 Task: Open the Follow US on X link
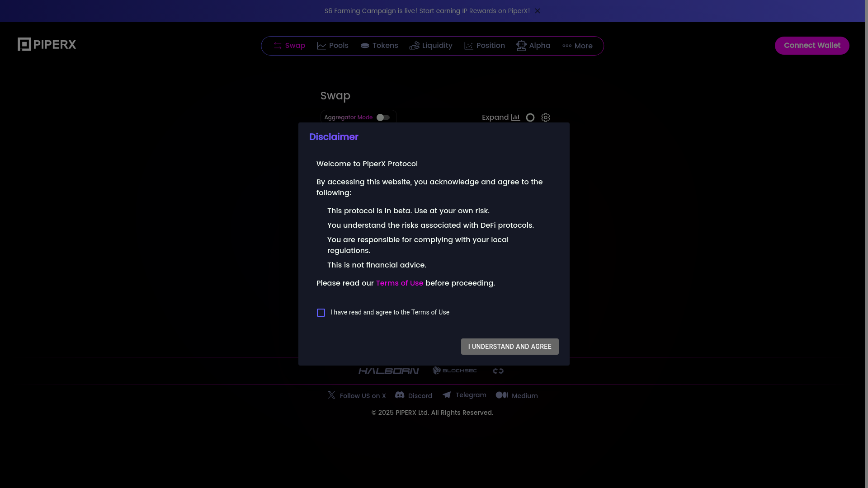pos(363,396)
